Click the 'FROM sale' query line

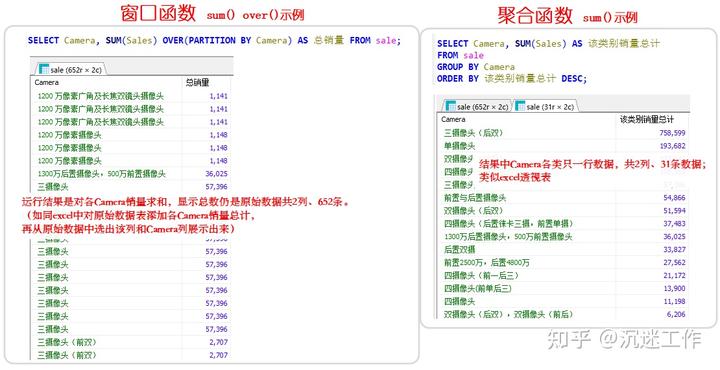460,55
